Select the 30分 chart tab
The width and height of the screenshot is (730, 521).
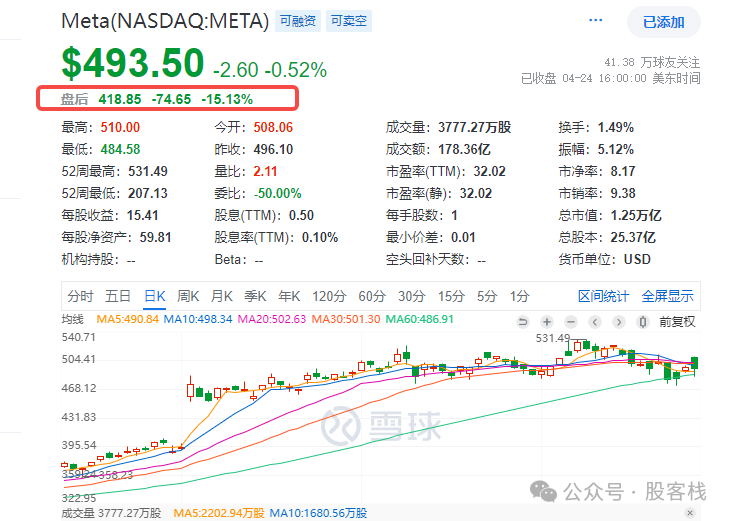pos(412,296)
